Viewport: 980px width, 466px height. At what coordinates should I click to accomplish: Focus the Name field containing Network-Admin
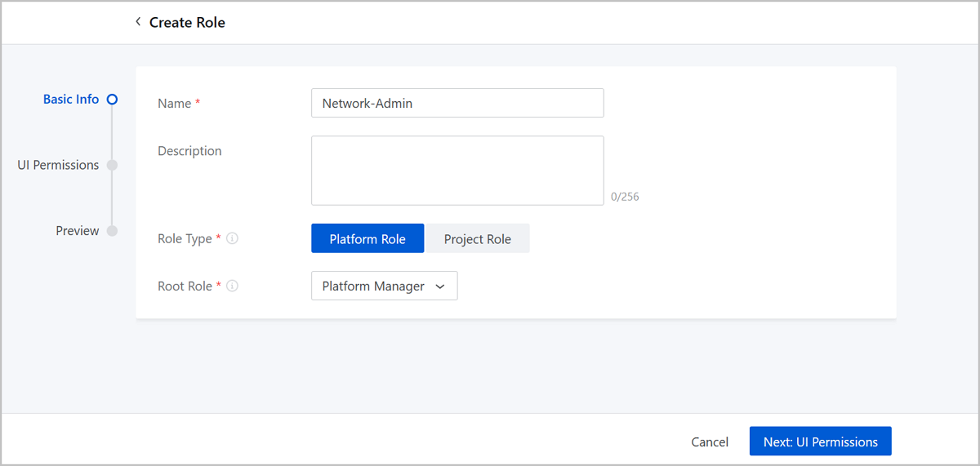click(457, 104)
